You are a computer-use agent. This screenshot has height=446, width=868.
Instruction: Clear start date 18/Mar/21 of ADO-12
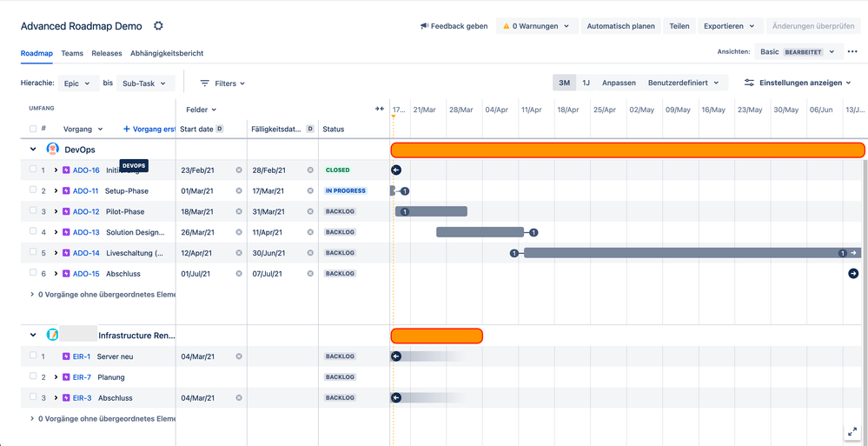(x=239, y=211)
